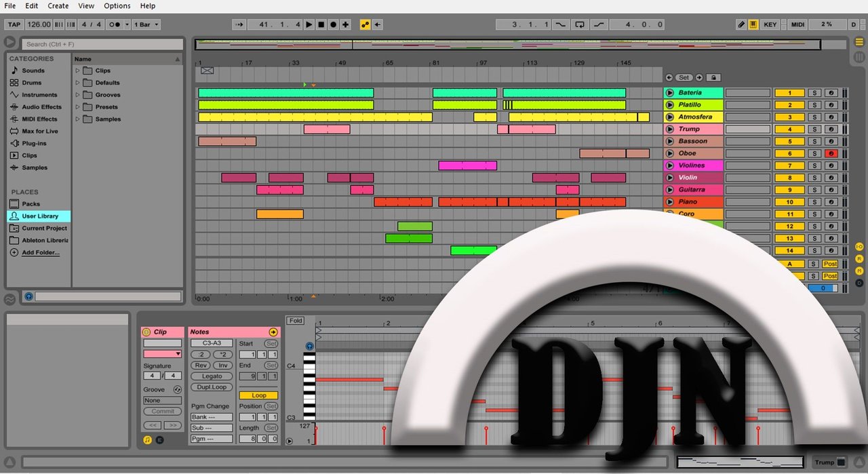Open the Plug-ins category

[34, 144]
